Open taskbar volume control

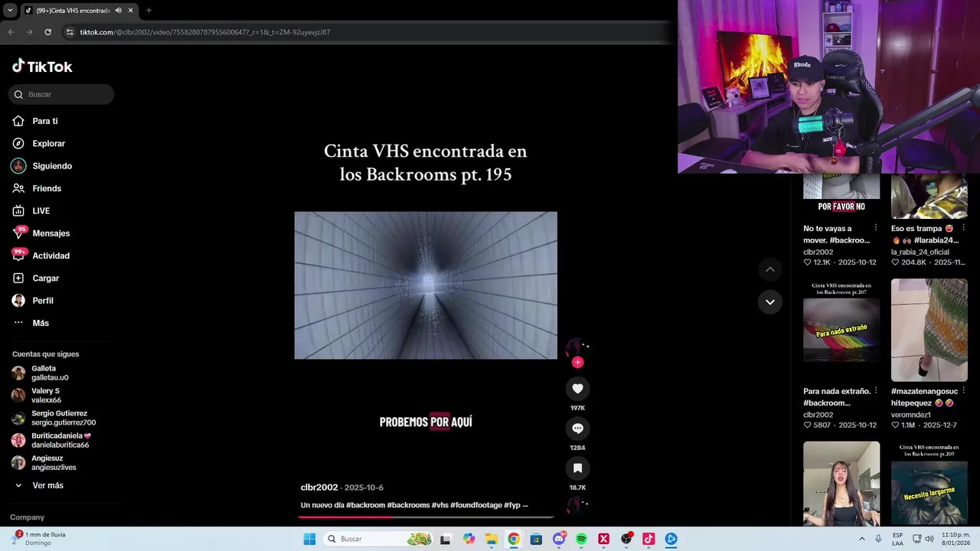coord(928,539)
